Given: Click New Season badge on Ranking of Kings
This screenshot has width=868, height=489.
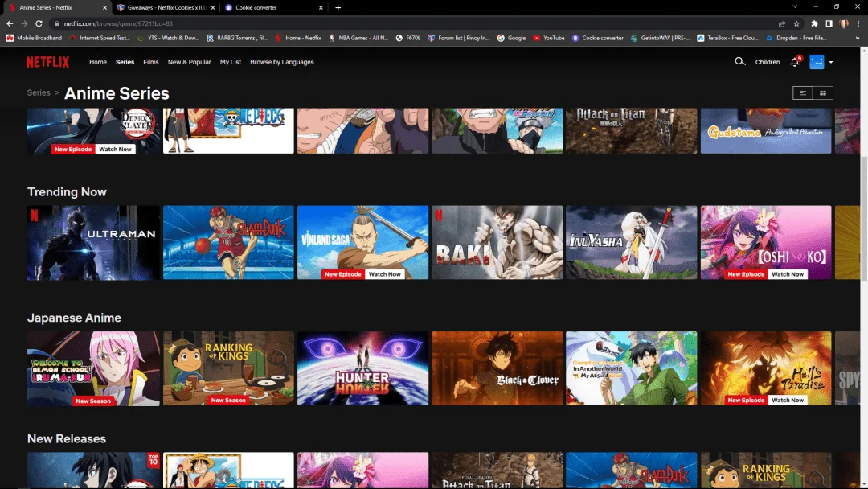Looking at the screenshot, I should 228,400.
